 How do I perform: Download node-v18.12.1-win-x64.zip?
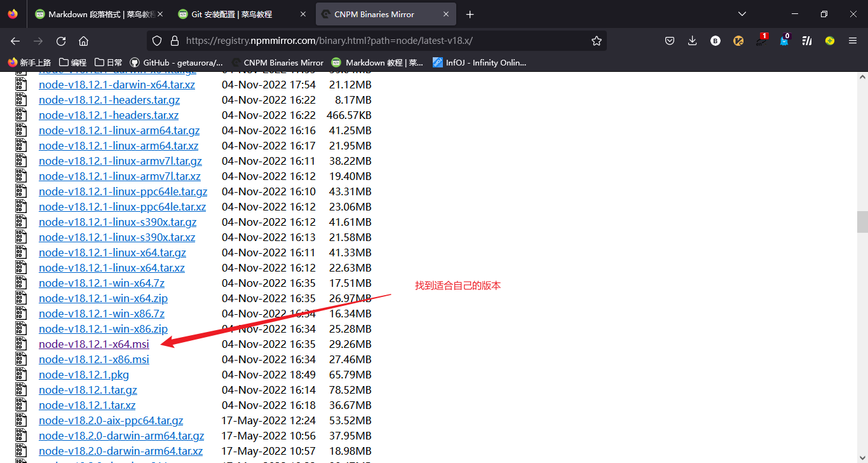[104, 298]
